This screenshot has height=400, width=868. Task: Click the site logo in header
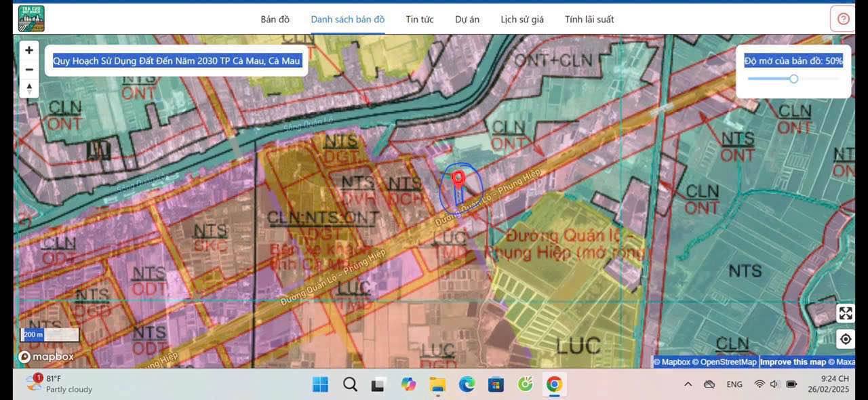click(x=31, y=19)
